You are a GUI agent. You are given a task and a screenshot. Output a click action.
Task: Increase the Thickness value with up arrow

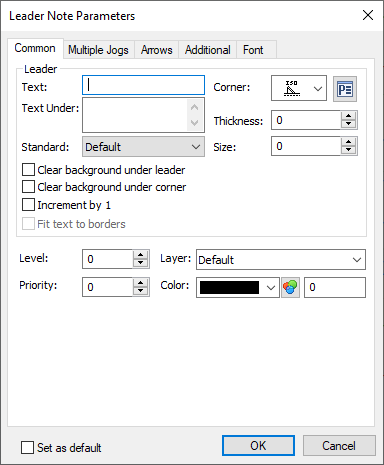coord(349,116)
